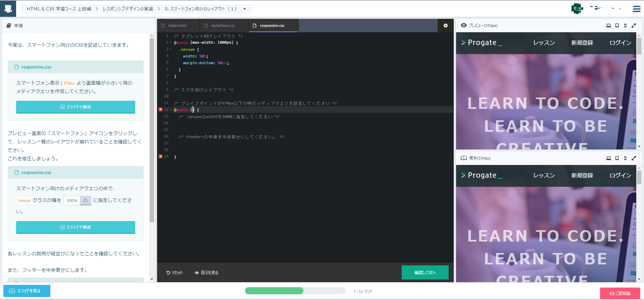Click the width: 50% code on line 4
Image resolution: width=644 pixels, height=300 pixels.
click(x=196, y=56)
